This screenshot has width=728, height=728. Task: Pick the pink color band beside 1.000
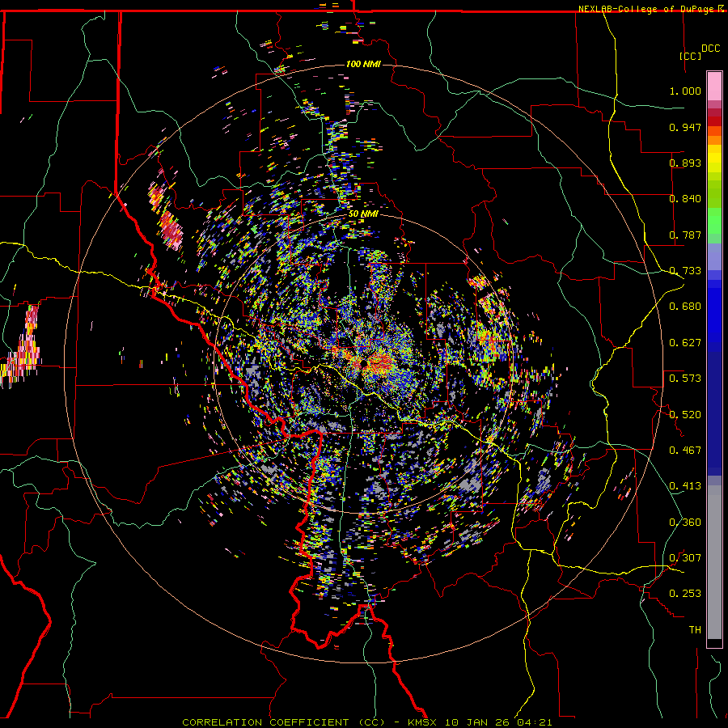(x=714, y=87)
